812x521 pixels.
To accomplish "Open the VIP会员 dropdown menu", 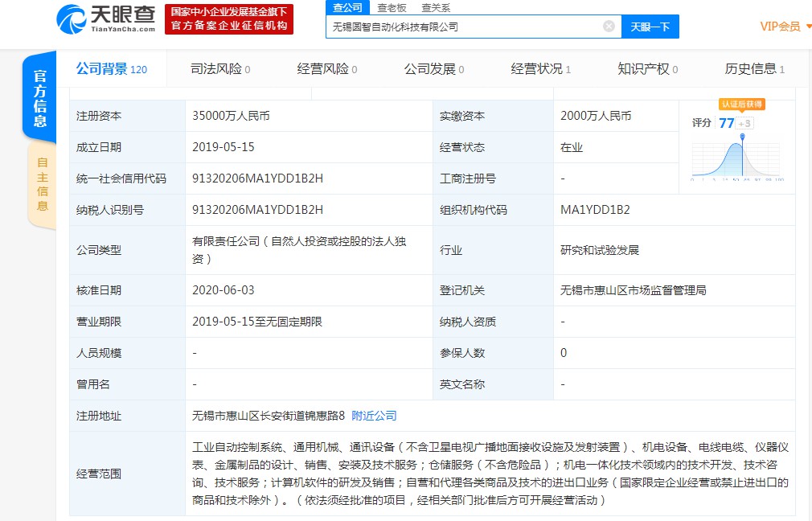I will click(x=785, y=27).
